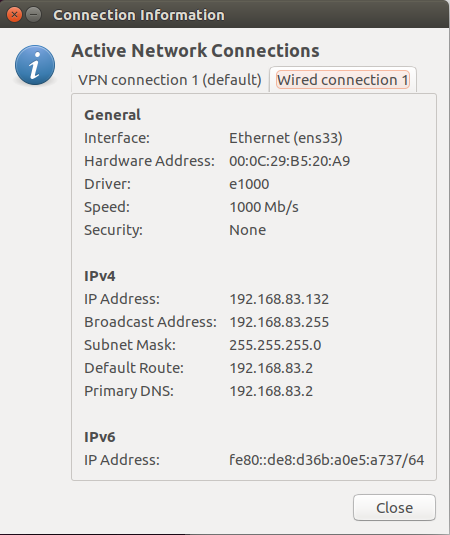The height and width of the screenshot is (535, 450).
Task: Click the Close button
Action: pyautogui.click(x=394, y=507)
